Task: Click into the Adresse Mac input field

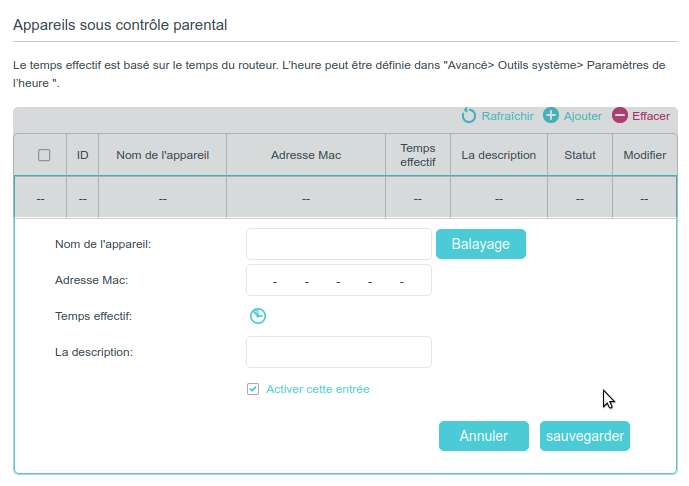Action: (x=338, y=280)
